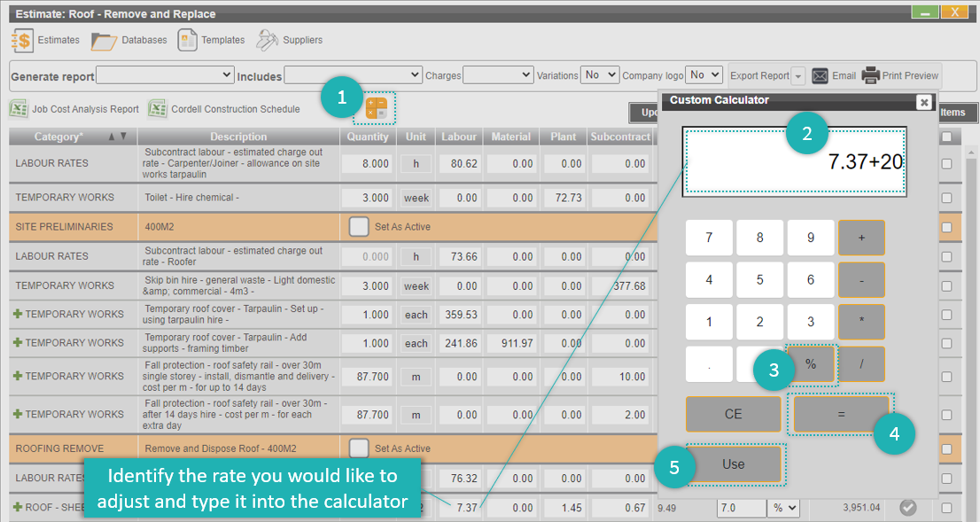Click the calculator 1 key
Screen dimensions: 980x522
point(709,322)
